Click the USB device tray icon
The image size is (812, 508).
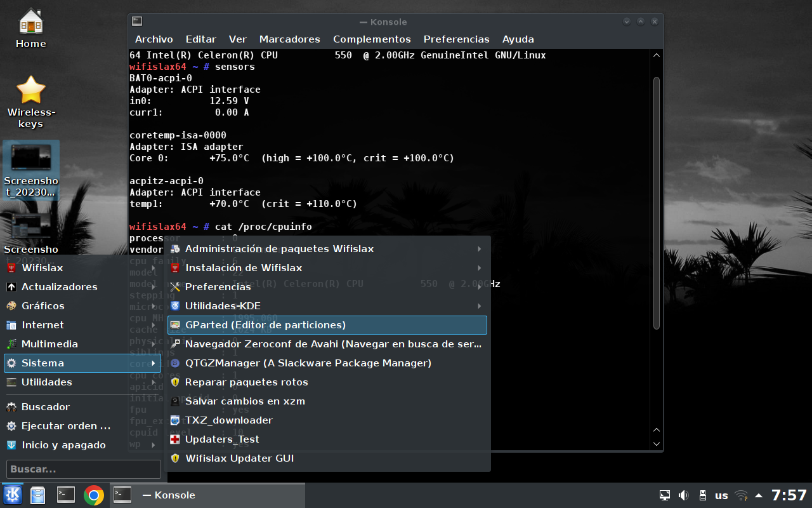coord(702,495)
